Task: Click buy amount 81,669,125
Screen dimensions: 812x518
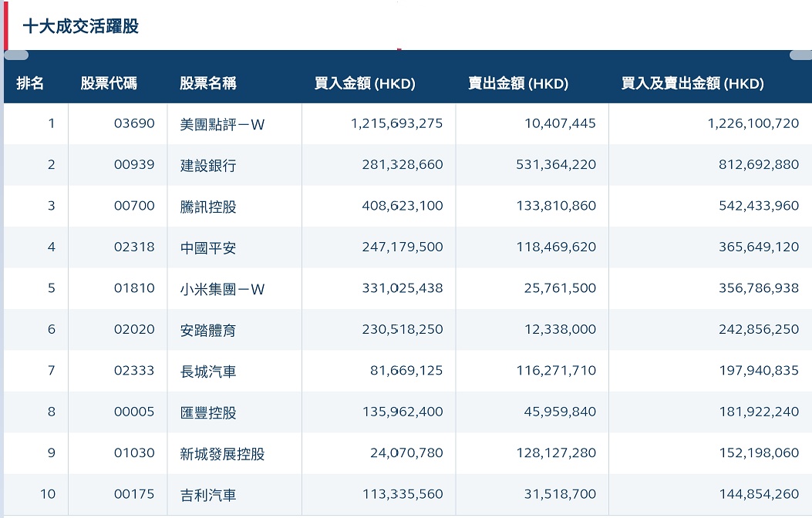Action: 406,371
